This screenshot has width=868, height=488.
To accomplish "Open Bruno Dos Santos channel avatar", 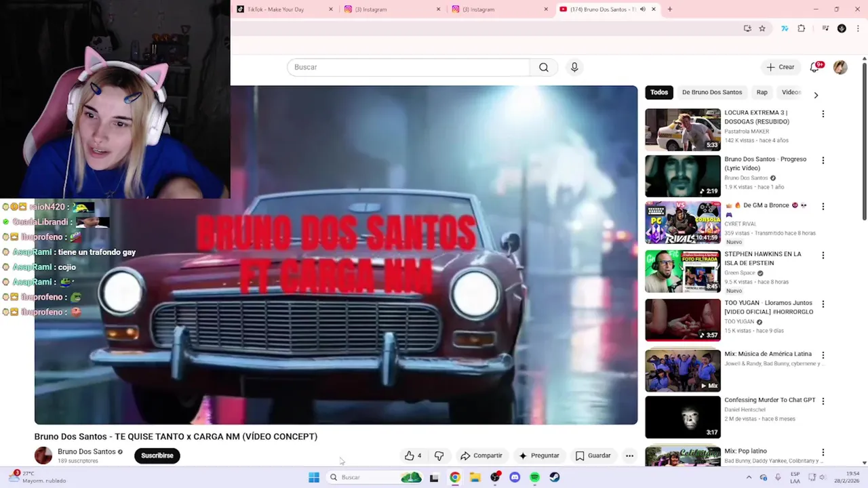I will (43, 455).
